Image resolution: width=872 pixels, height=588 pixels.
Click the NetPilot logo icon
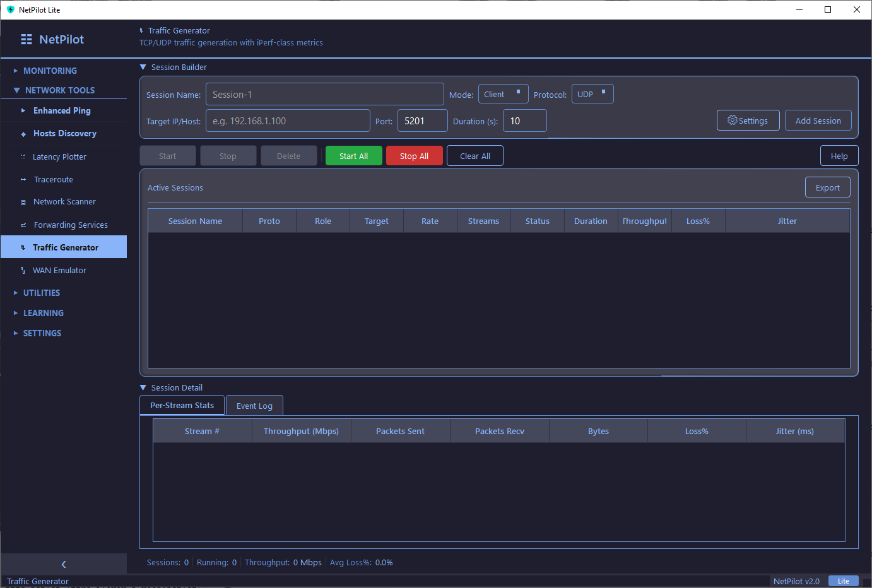(26, 38)
